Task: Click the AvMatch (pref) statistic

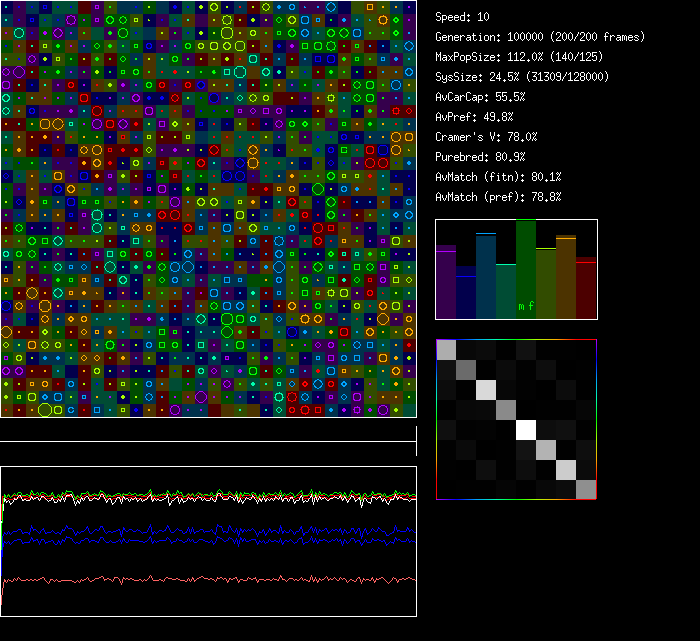Action: click(498, 197)
